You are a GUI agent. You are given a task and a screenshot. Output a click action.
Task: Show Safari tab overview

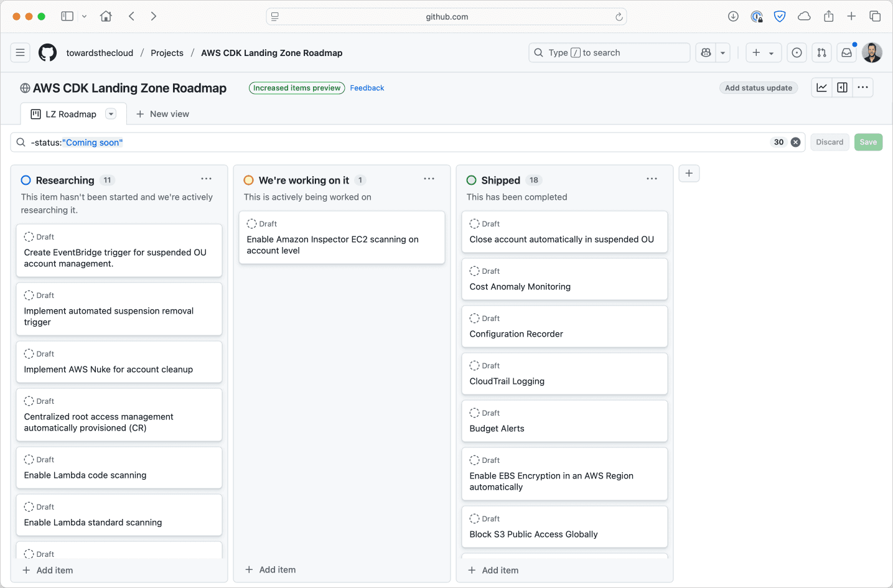click(x=875, y=16)
